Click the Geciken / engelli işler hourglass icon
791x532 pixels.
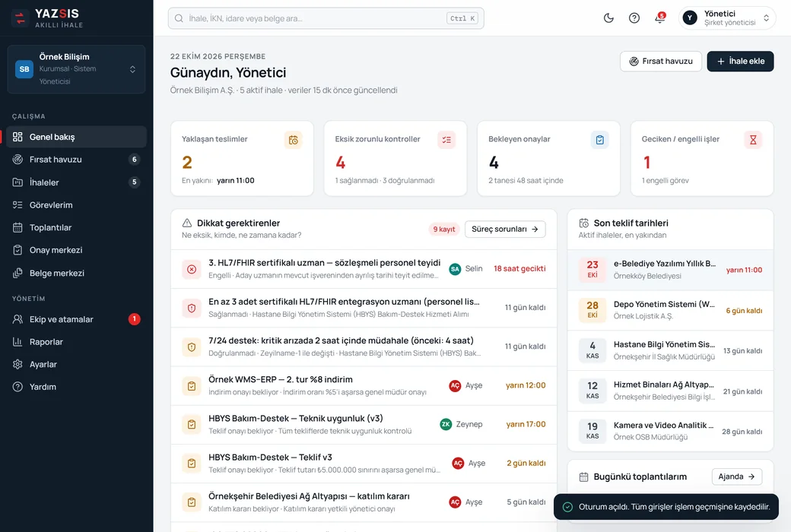pos(753,140)
